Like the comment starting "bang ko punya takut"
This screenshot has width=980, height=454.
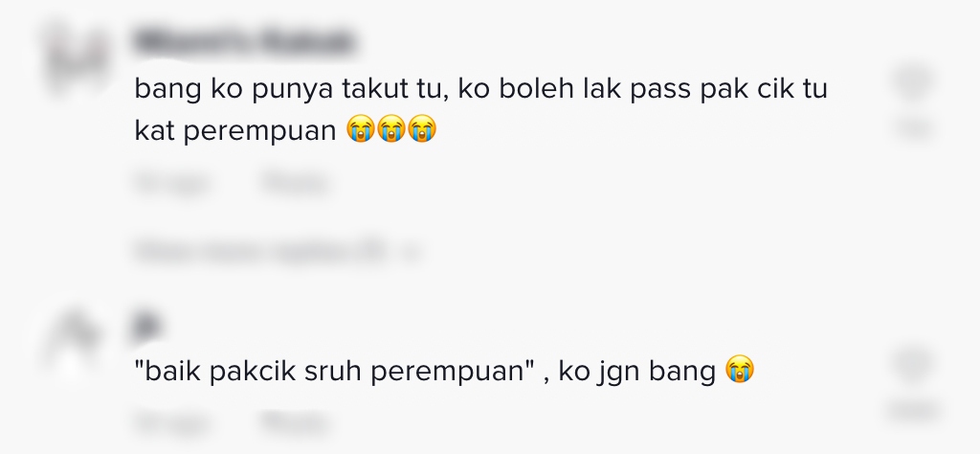click(913, 82)
